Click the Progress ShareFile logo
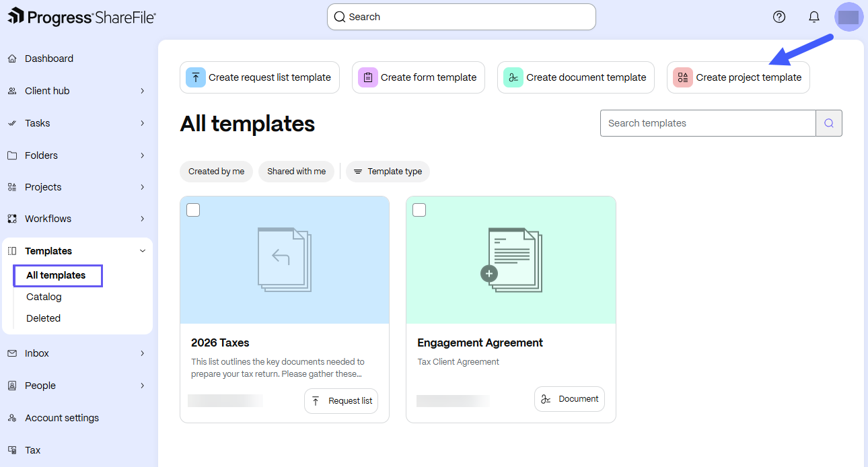868x467 pixels. [x=81, y=16]
